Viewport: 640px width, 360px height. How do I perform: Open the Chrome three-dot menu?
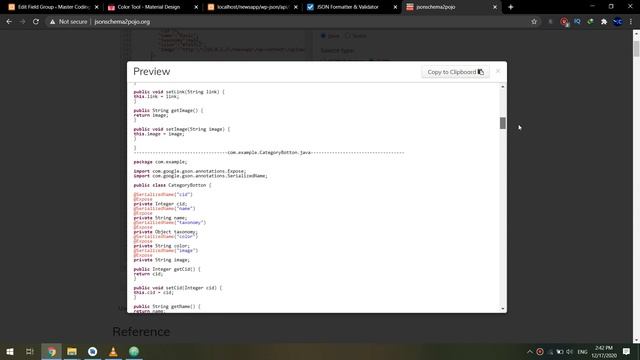631,22
